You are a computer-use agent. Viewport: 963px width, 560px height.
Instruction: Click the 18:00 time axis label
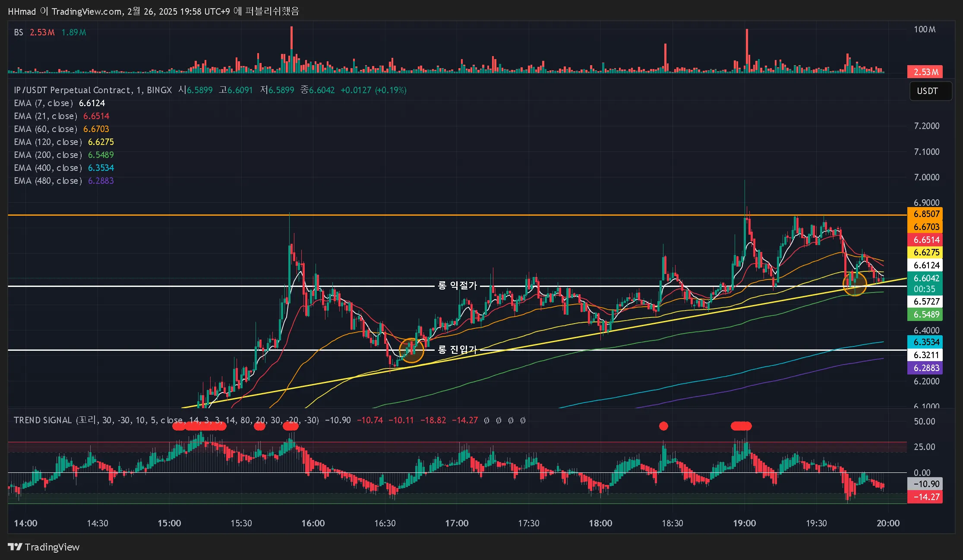click(600, 523)
